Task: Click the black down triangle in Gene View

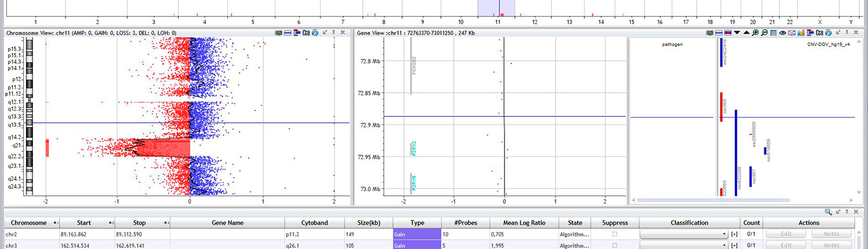Action: [x=737, y=33]
